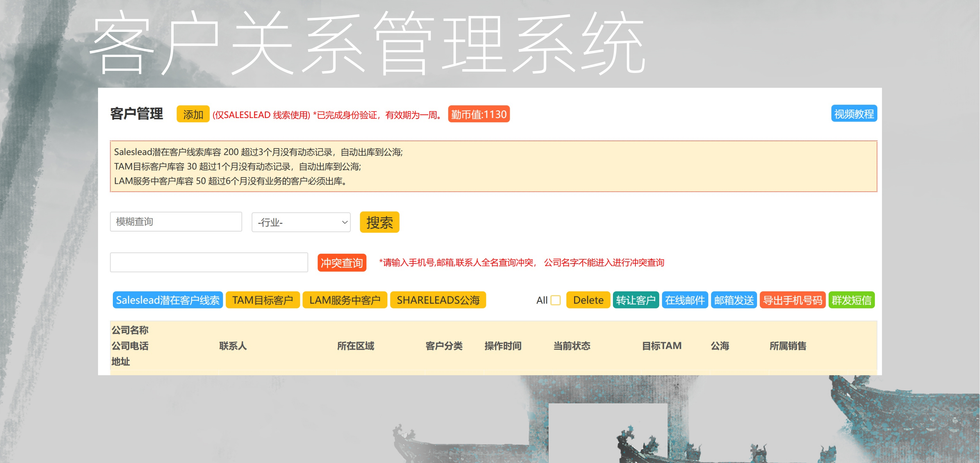The width and height of the screenshot is (980, 463).
Task: Click the conflict query text box
Action: click(x=209, y=262)
